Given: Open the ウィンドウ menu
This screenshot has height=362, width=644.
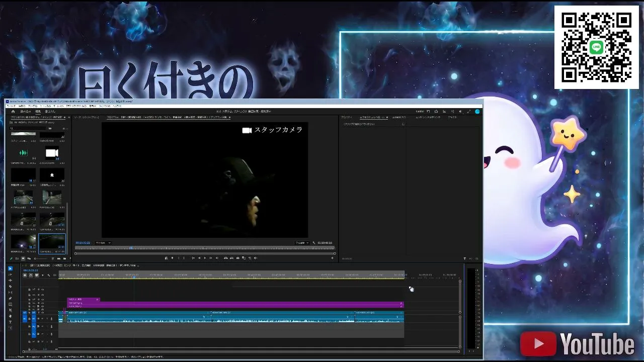Looking at the screenshot, I should (104, 106).
